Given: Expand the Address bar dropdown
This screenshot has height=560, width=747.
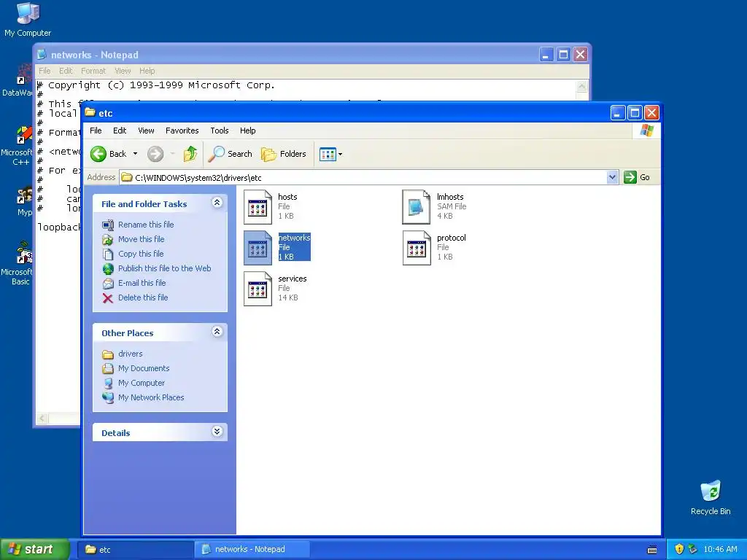Looking at the screenshot, I should pos(613,177).
